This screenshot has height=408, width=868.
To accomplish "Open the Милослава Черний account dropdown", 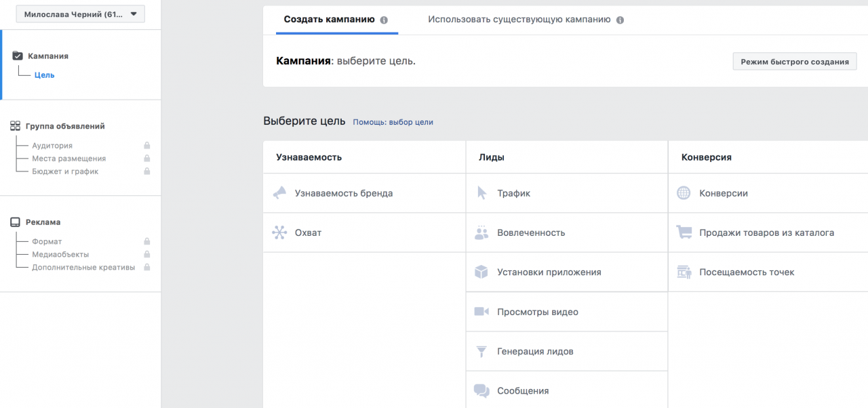I will pyautogui.click(x=80, y=13).
